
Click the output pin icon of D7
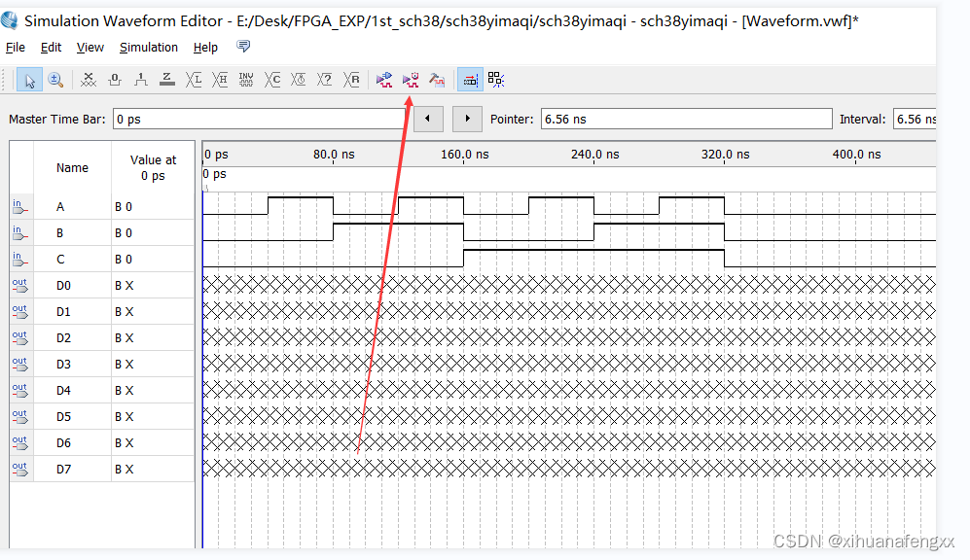(19, 470)
